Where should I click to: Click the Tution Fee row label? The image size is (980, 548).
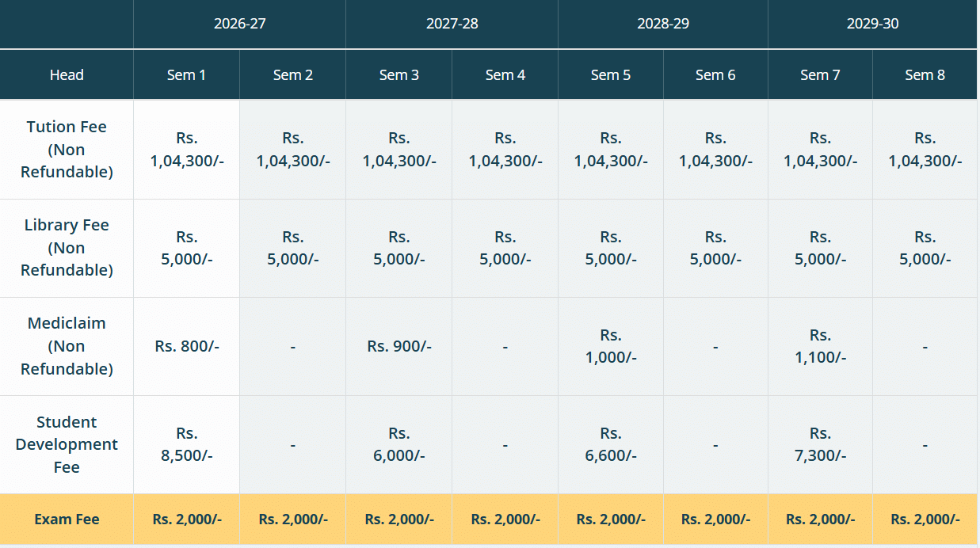(67, 149)
